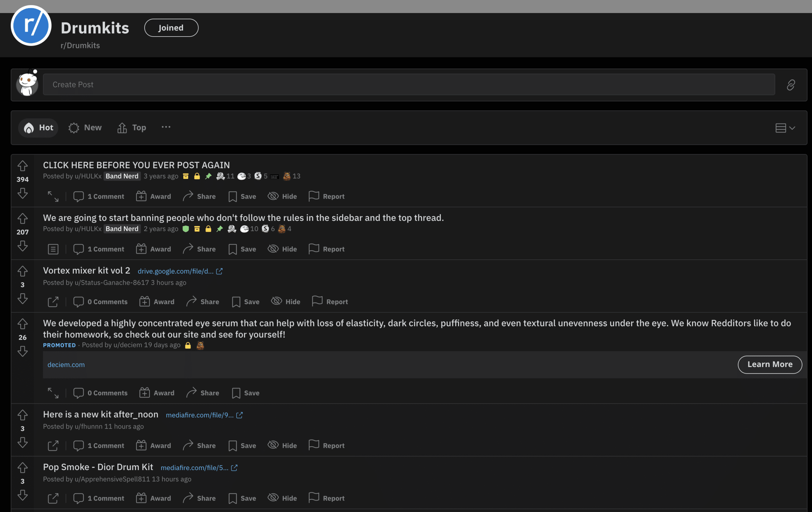Open the post layout view dropdown
The width and height of the screenshot is (812, 512).
(785, 128)
